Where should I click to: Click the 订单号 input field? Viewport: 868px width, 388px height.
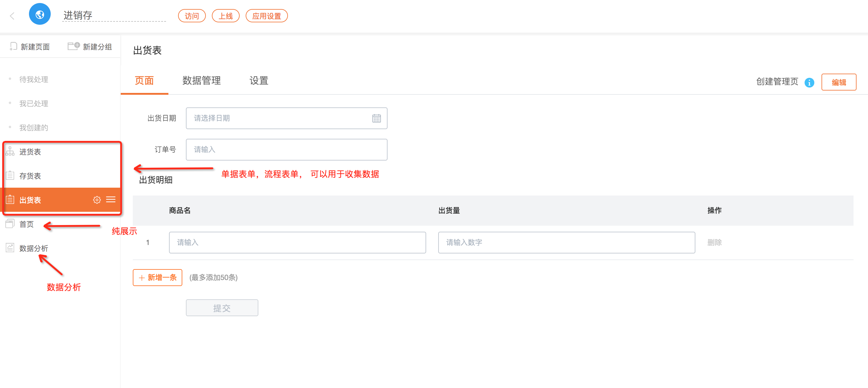click(x=286, y=150)
